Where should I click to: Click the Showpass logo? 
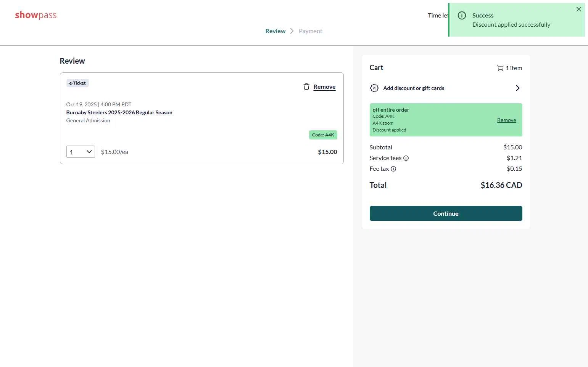click(36, 15)
